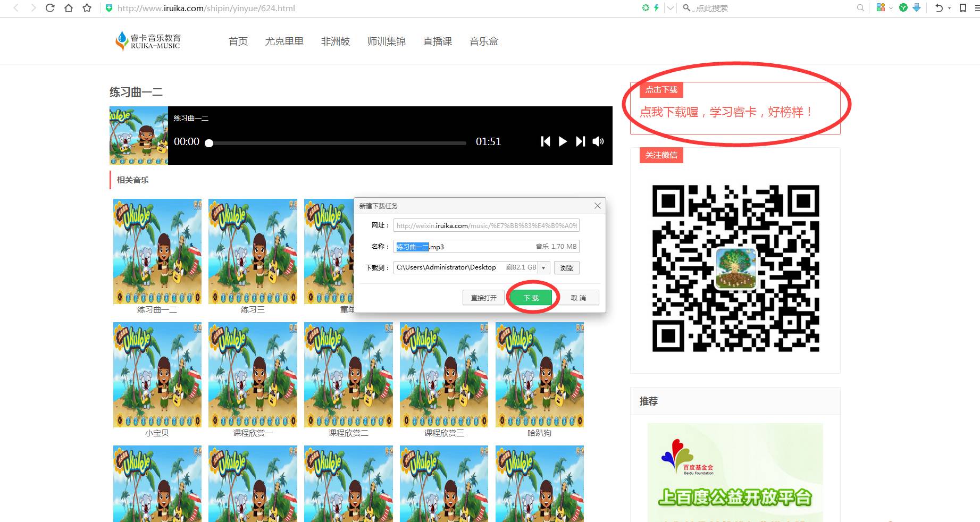Click the 浏览 browse button
This screenshot has height=522, width=980.
point(566,268)
